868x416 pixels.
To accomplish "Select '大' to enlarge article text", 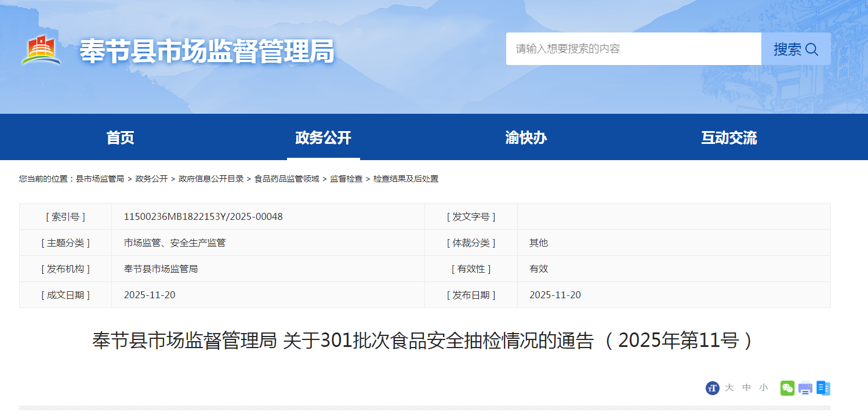I will (729, 388).
